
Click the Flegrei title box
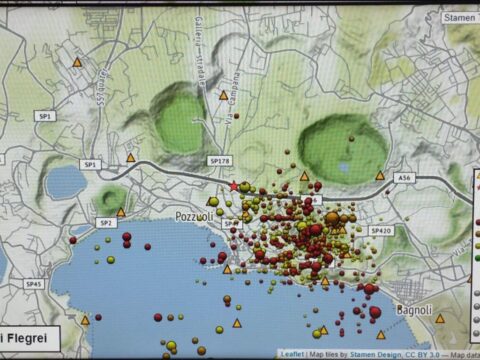click(x=30, y=339)
